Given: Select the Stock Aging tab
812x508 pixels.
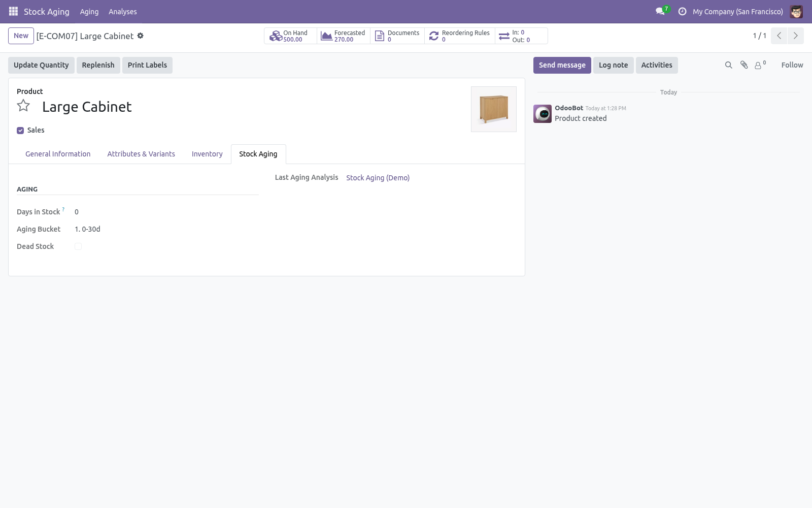Looking at the screenshot, I should coord(258,154).
